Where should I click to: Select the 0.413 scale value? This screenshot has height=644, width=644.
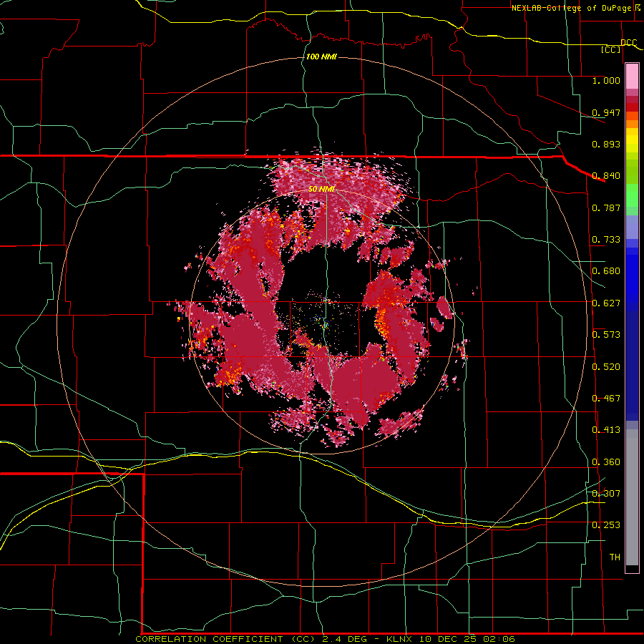[x=606, y=430]
